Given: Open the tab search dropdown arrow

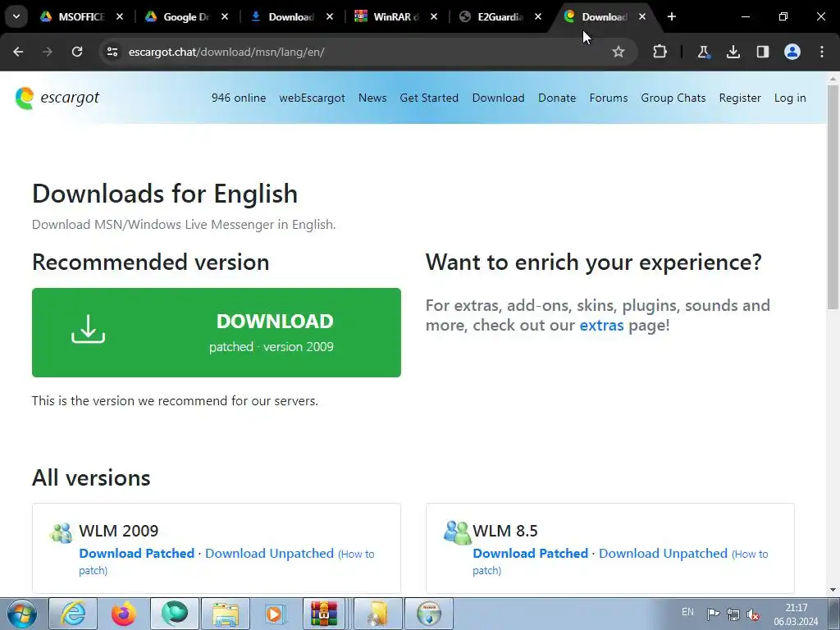Looking at the screenshot, I should click(x=16, y=16).
